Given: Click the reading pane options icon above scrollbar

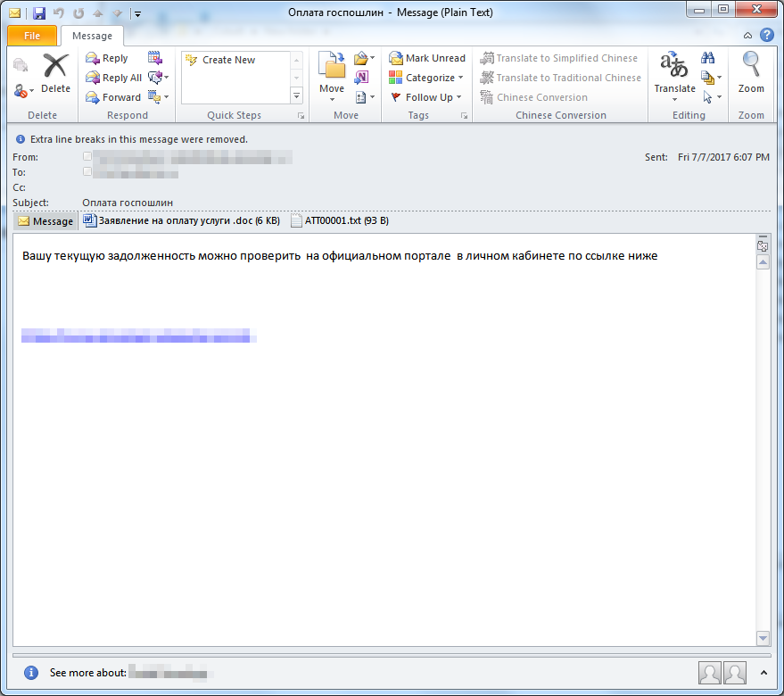Looking at the screenshot, I should tap(763, 245).
